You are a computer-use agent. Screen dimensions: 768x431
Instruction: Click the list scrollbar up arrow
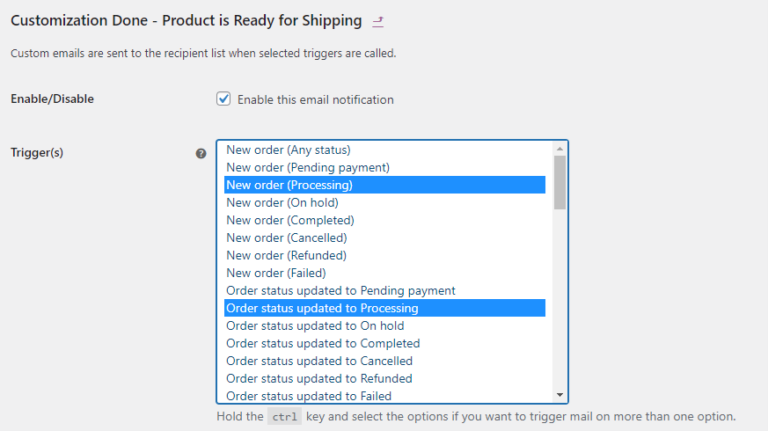click(x=560, y=148)
